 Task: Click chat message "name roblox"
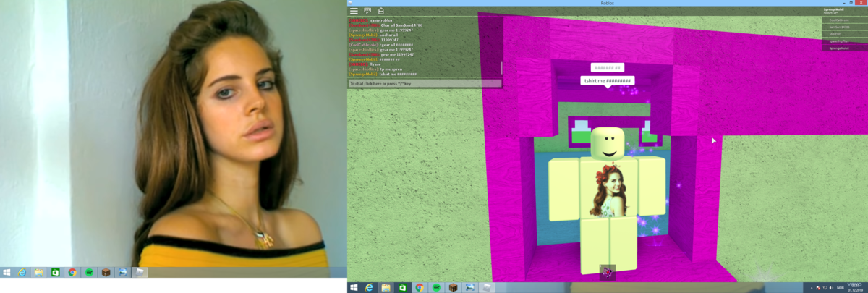(x=380, y=20)
